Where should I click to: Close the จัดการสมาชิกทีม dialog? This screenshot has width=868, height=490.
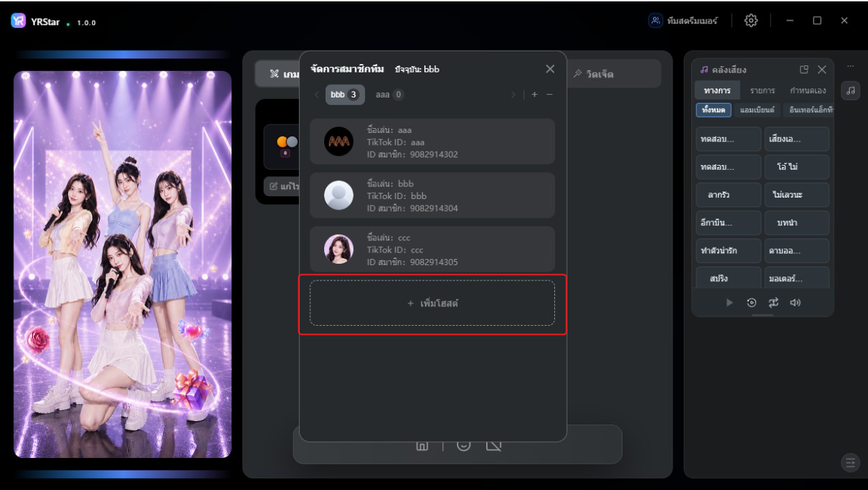550,69
